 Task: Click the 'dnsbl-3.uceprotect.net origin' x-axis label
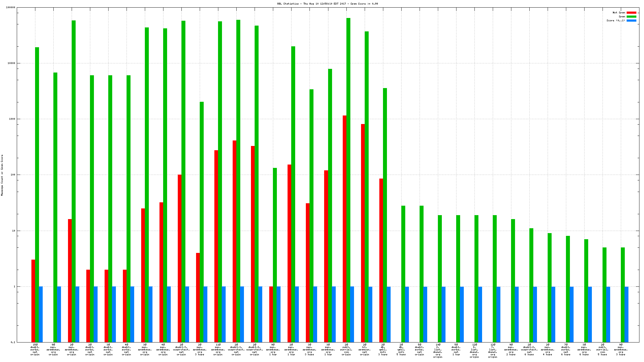tap(181, 350)
